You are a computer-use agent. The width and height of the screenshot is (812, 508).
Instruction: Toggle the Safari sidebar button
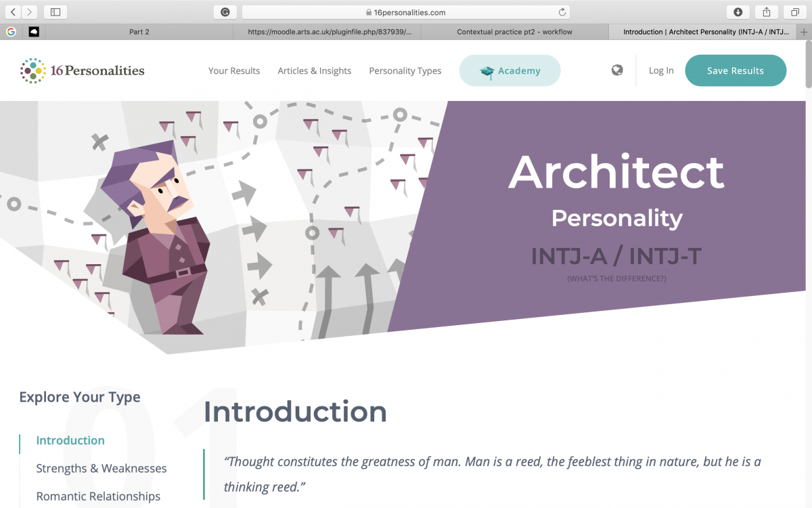pyautogui.click(x=55, y=12)
